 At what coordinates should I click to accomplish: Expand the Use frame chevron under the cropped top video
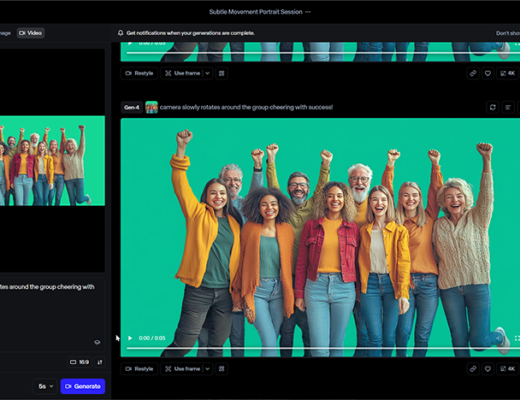[207, 73]
